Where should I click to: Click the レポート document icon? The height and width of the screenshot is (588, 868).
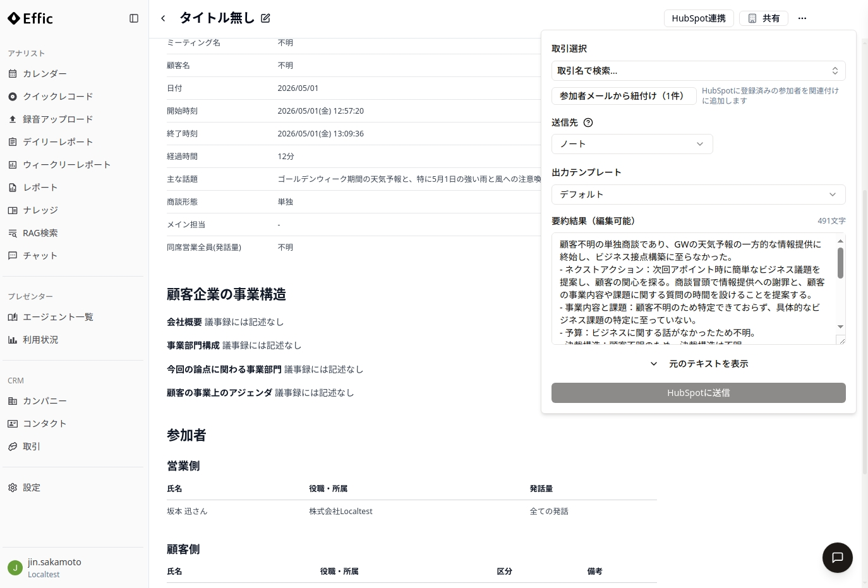coord(13,188)
